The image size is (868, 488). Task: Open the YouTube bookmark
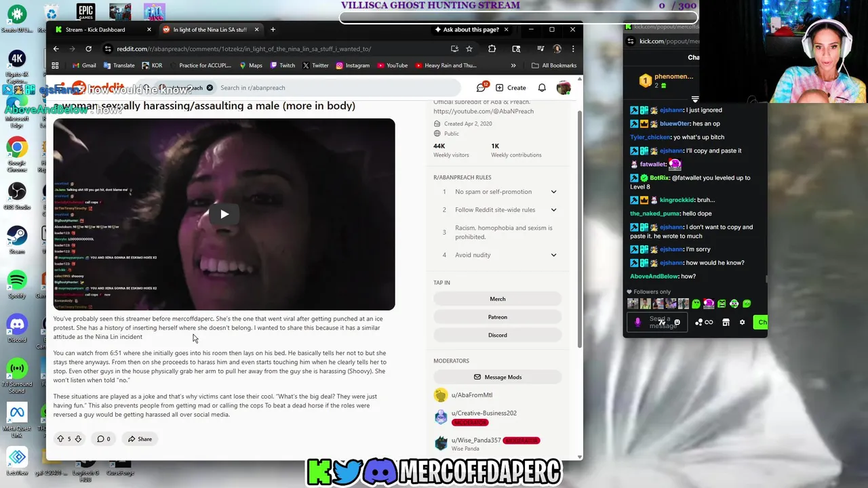392,66
